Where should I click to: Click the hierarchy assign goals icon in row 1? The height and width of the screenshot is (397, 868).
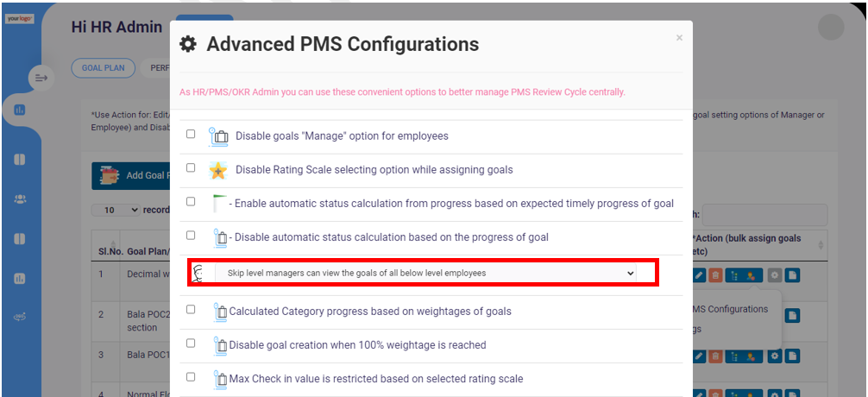tap(734, 274)
